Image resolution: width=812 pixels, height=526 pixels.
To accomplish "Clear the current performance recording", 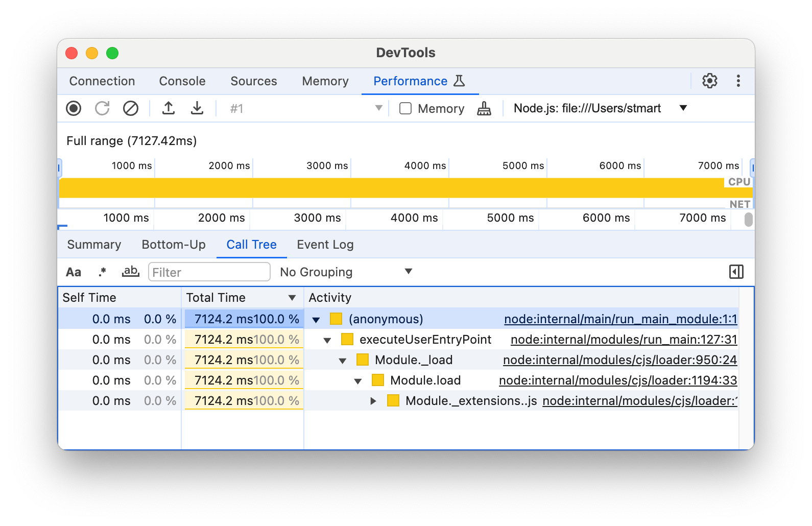I will coord(131,108).
